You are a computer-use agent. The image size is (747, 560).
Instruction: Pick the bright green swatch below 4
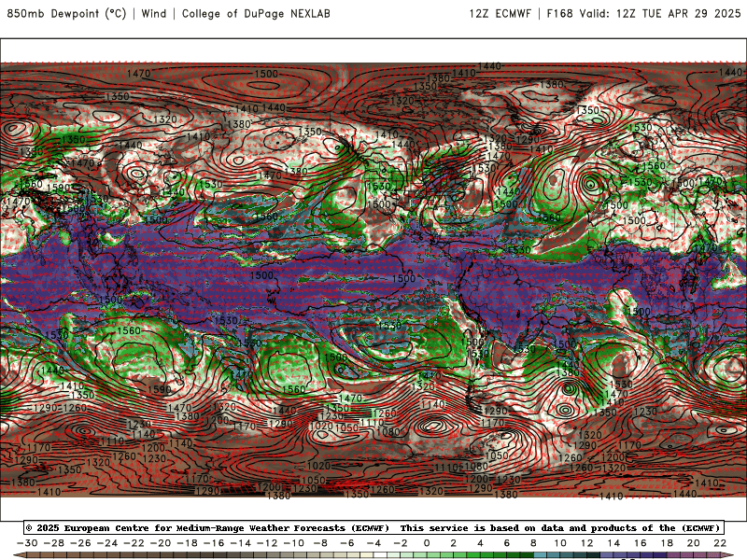486,556
